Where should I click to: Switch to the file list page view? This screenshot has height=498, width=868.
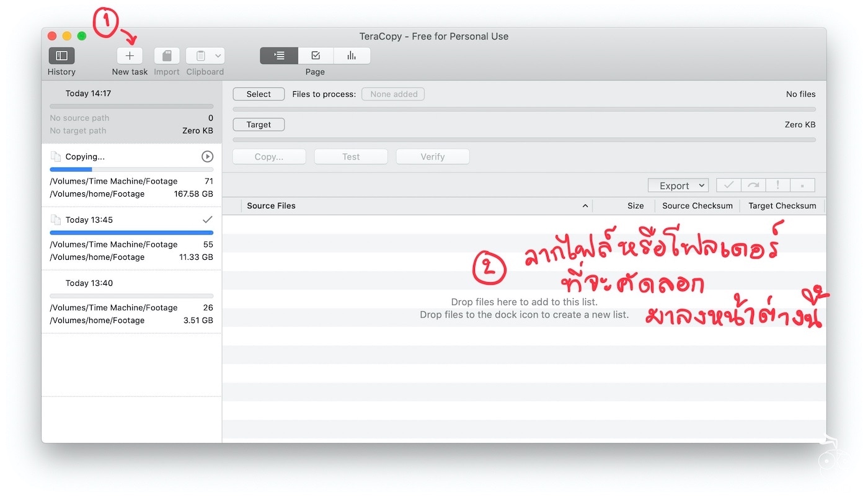point(279,56)
